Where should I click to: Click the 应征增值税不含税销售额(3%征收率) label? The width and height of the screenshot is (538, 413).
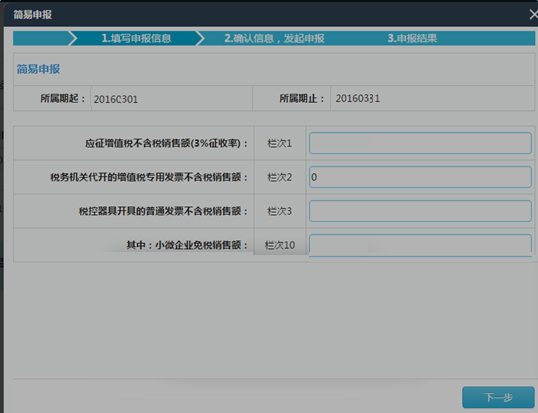pyautogui.click(x=166, y=143)
